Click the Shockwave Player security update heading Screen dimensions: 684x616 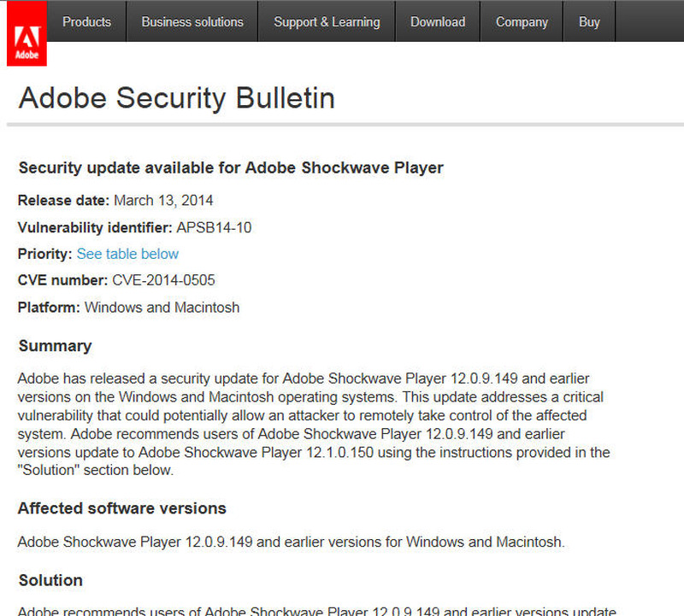[231, 167]
